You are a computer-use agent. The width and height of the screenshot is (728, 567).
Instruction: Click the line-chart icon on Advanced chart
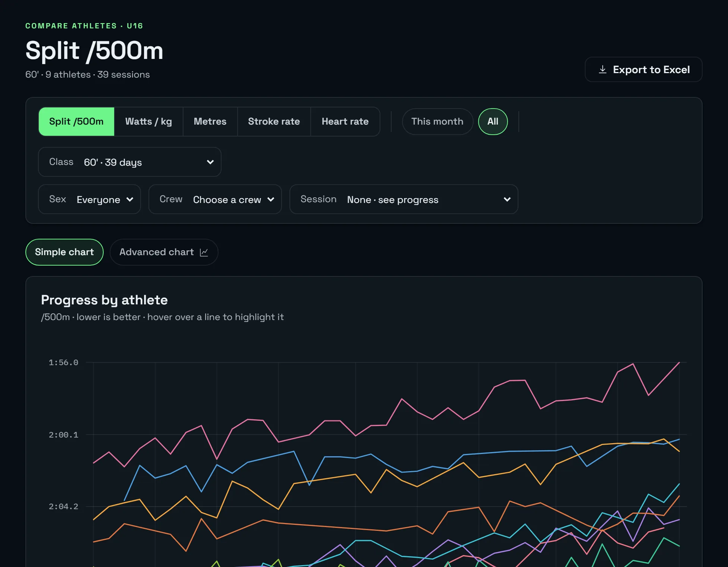[204, 253]
